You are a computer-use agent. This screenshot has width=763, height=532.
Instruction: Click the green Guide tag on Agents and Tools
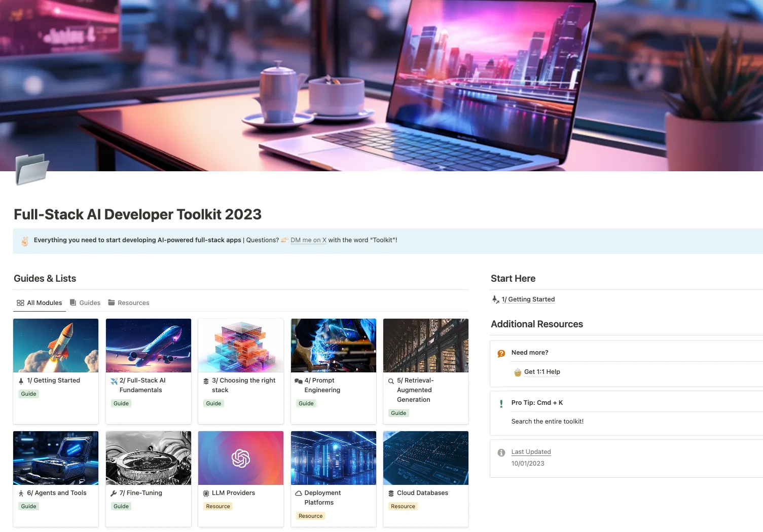(x=28, y=506)
